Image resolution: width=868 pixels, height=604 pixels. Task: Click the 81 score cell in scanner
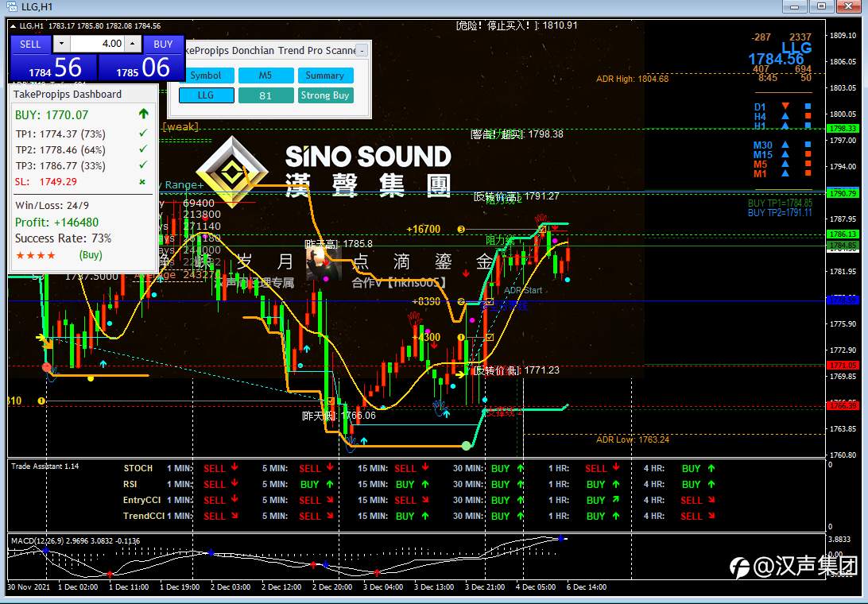pos(265,95)
